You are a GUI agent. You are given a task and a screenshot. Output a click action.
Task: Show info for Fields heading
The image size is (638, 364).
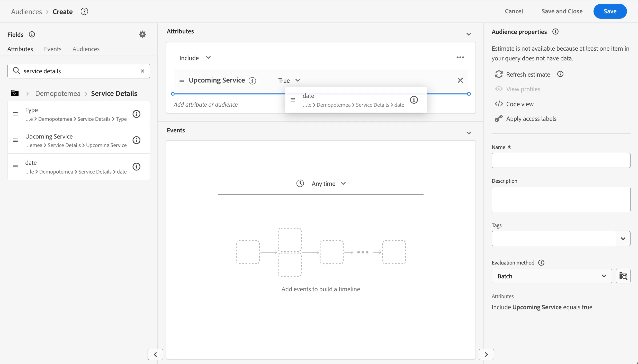click(x=32, y=34)
